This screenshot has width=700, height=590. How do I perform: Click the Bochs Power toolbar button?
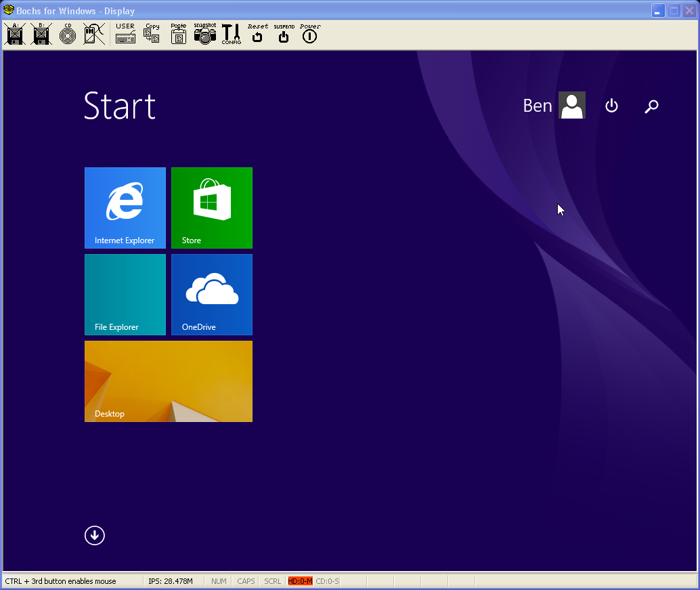[x=310, y=34]
